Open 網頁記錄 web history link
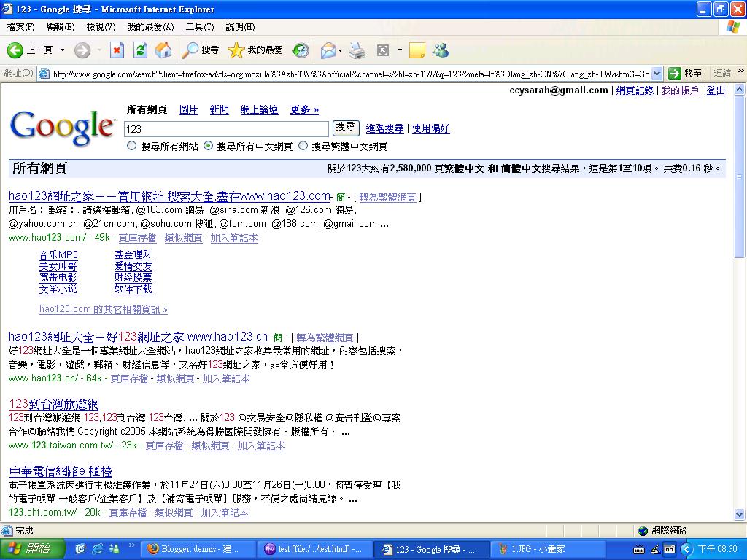The width and height of the screenshot is (747, 560). (635, 90)
